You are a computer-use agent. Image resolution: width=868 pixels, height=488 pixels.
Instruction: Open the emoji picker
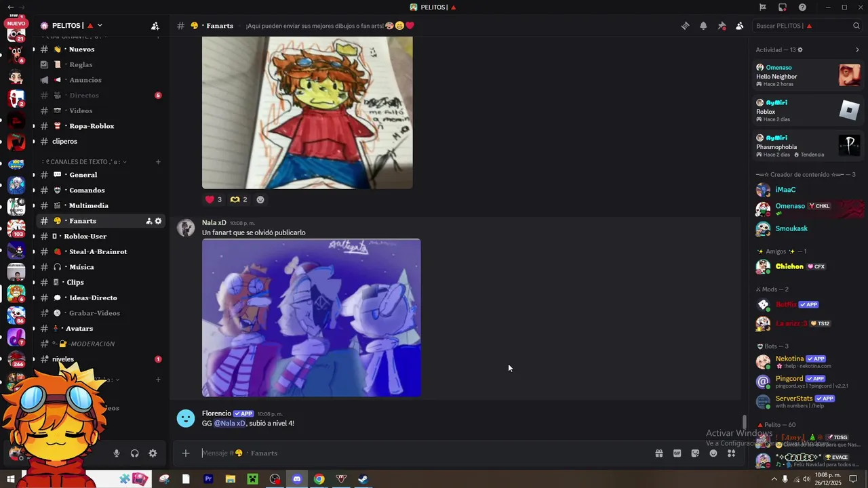[713, 453]
